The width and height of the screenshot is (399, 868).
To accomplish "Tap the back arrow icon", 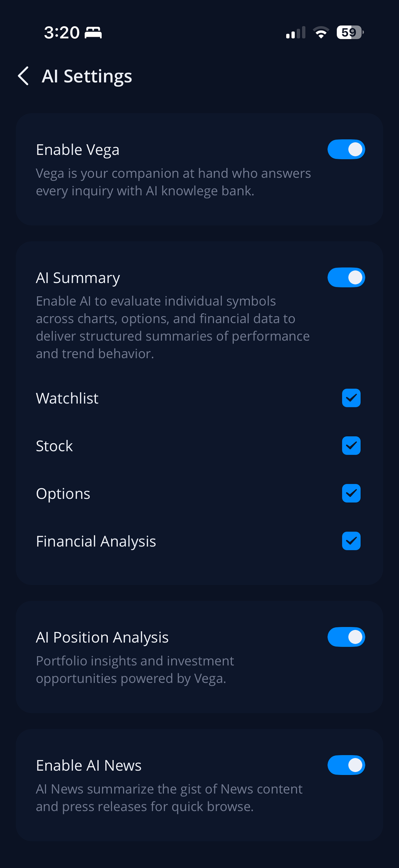I will tap(23, 76).
